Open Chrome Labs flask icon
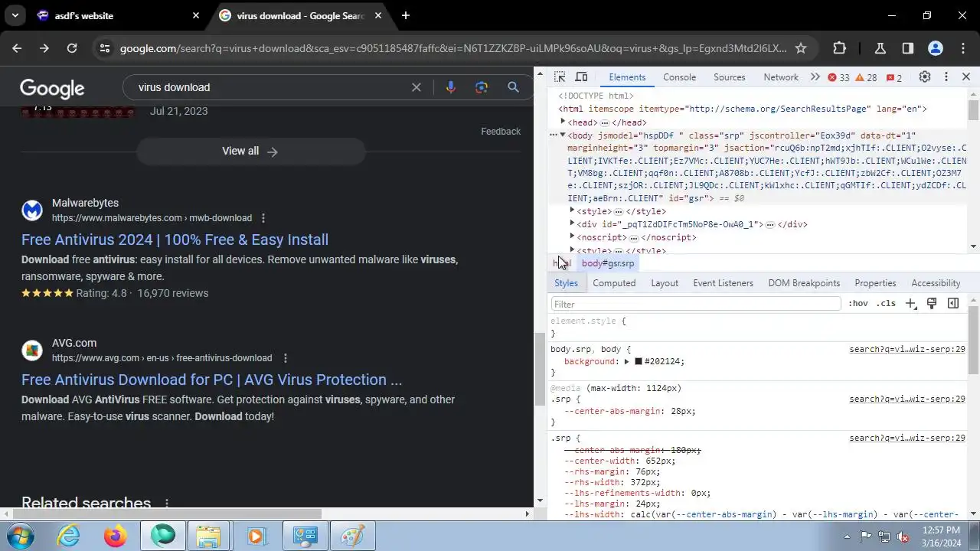Image resolution: width=980 pixels, height=551 pixels. point(880,48)
